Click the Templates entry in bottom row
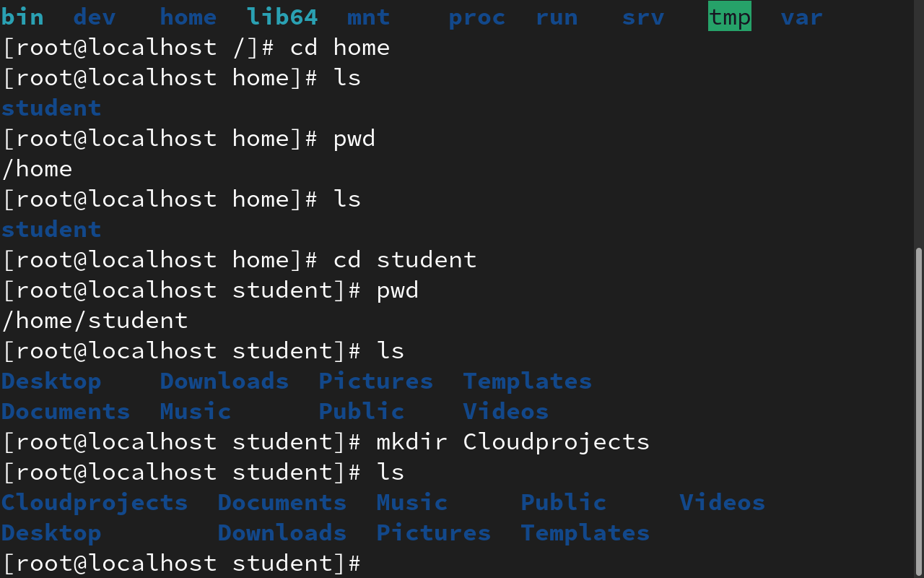 coord(585,532)
